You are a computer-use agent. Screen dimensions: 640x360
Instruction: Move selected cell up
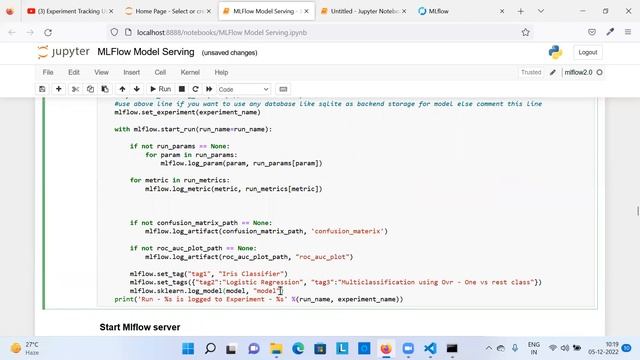(x=122, y=89)
